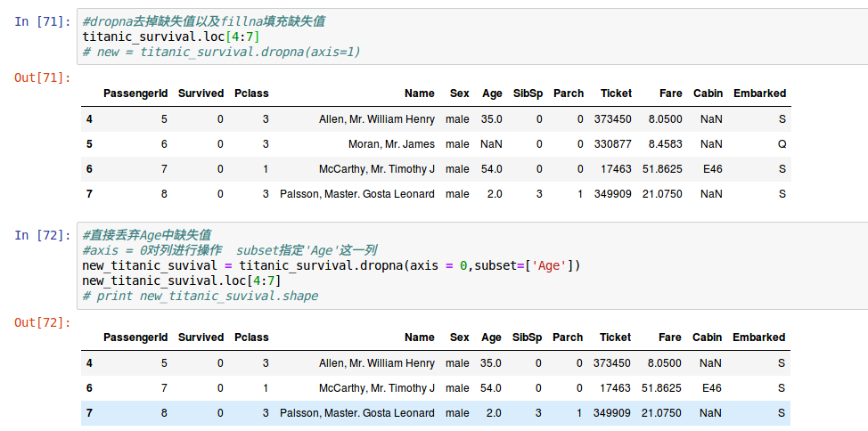Screen dimensions: 868x431
Task: Click ticket number 330877
Action: pos(613,144)
